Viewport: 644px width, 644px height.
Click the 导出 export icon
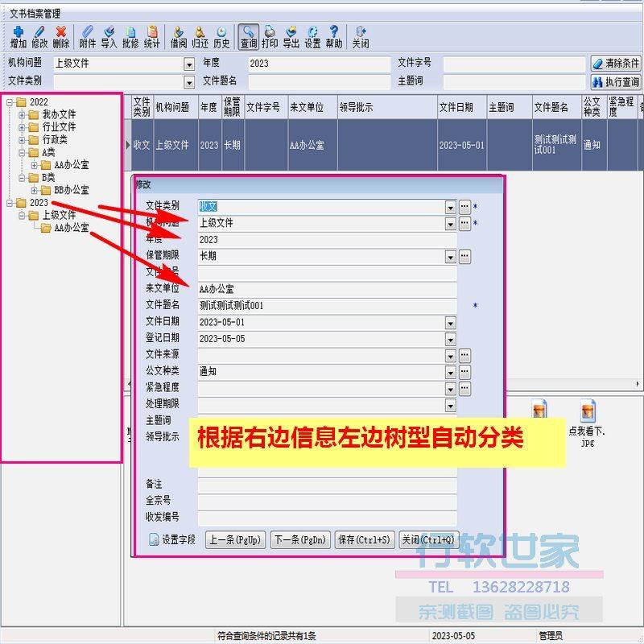[x=291, y=37]
